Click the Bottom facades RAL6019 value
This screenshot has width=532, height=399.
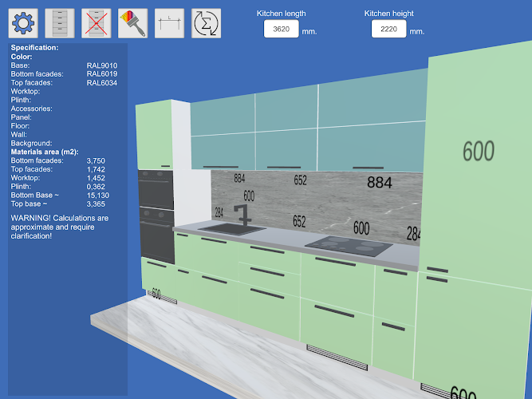pos(102,73)
